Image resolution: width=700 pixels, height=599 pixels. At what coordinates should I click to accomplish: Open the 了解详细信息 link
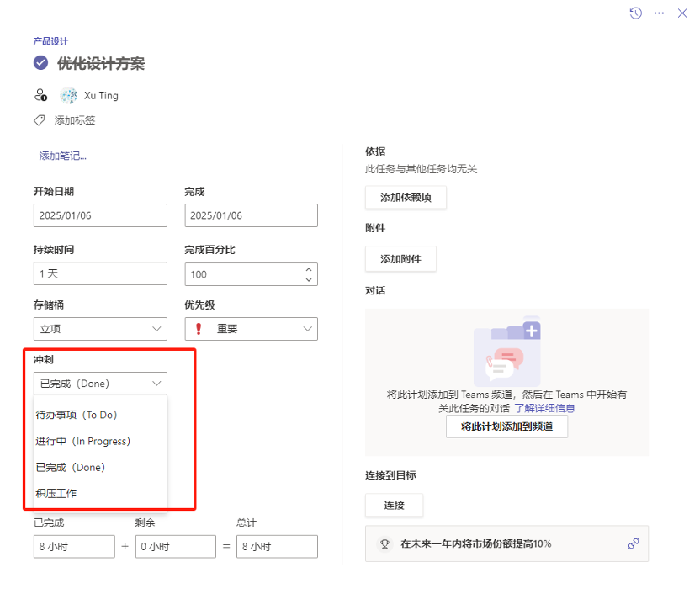pyautogui.click(x=544, y=408)
